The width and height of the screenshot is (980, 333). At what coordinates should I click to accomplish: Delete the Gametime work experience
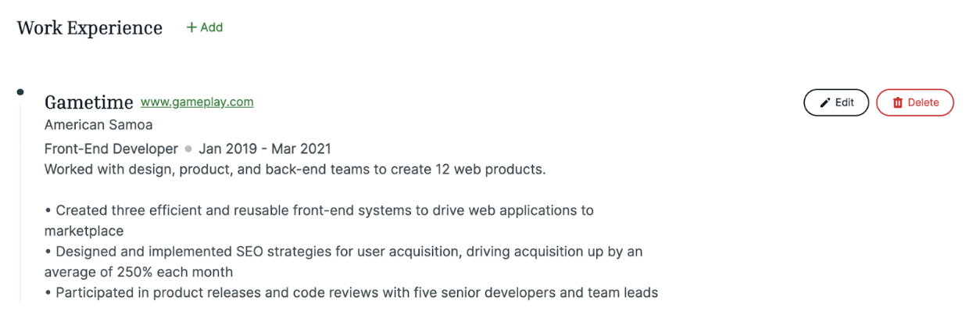[915, 102]
